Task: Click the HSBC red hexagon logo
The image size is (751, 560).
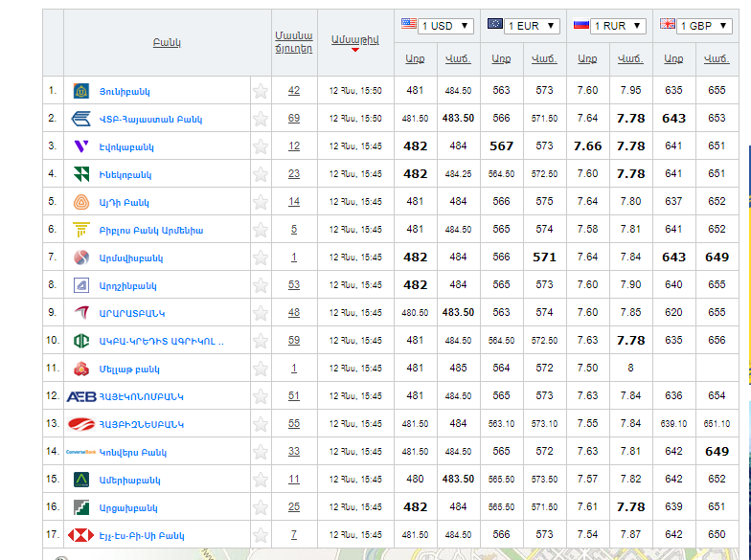Action: coord(80,535)
